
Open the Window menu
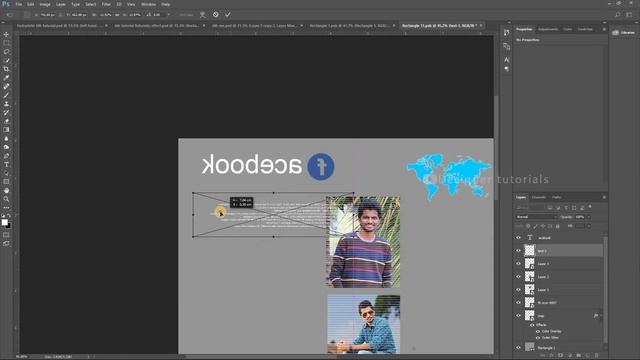tap(148, 4)
